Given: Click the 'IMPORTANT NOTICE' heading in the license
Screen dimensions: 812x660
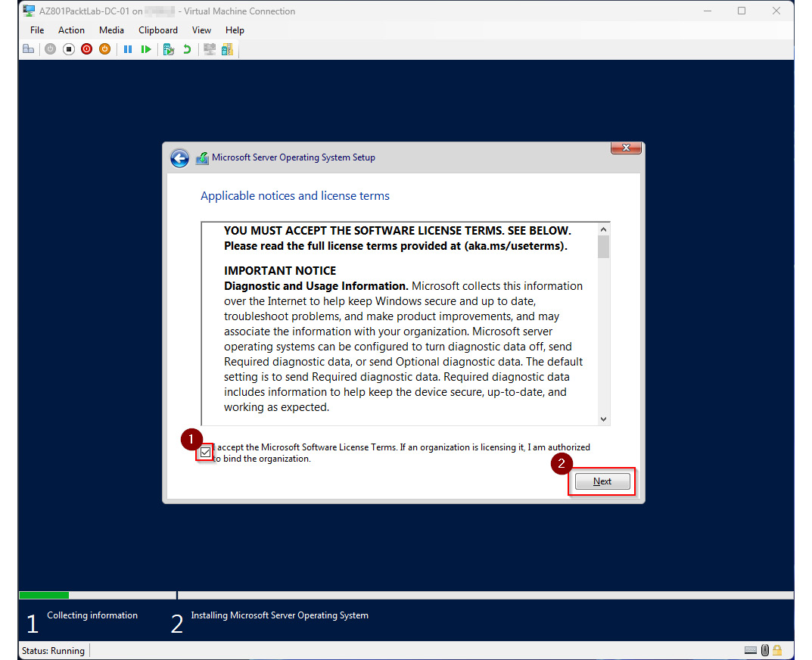Looking at the screenshot, I should 280,270.
